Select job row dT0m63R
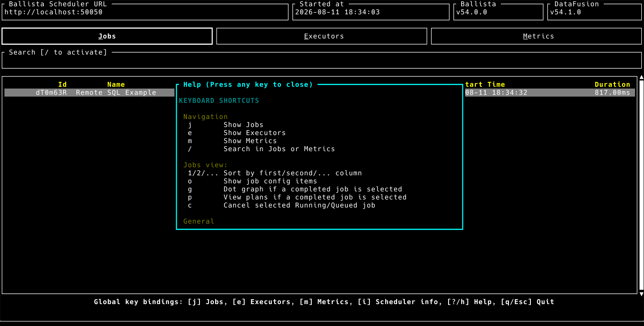This screenshot has height=326, width=644. coord(320,93)
